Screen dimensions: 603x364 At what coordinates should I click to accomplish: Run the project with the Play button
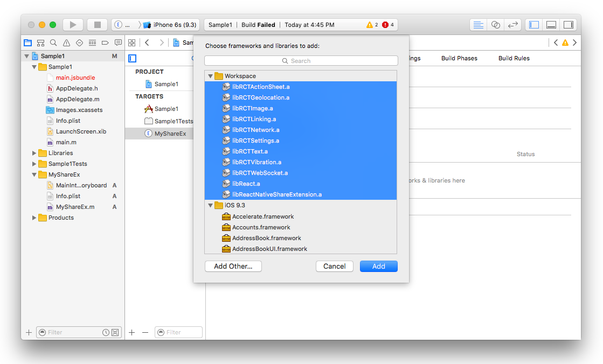(x=73, y=25)
